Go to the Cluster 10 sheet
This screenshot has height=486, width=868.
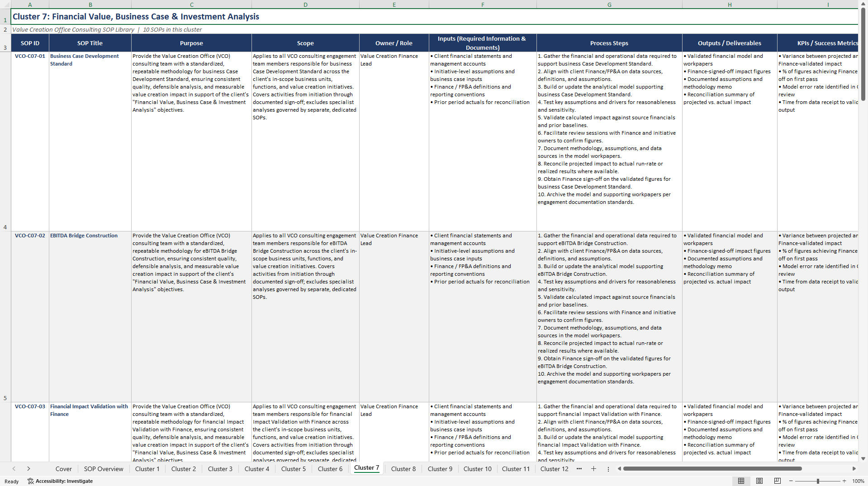click(x=477, y=469)
